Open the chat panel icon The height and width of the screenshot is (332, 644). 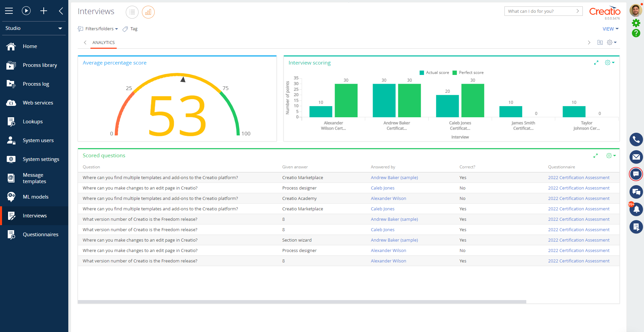click(636, 174)
